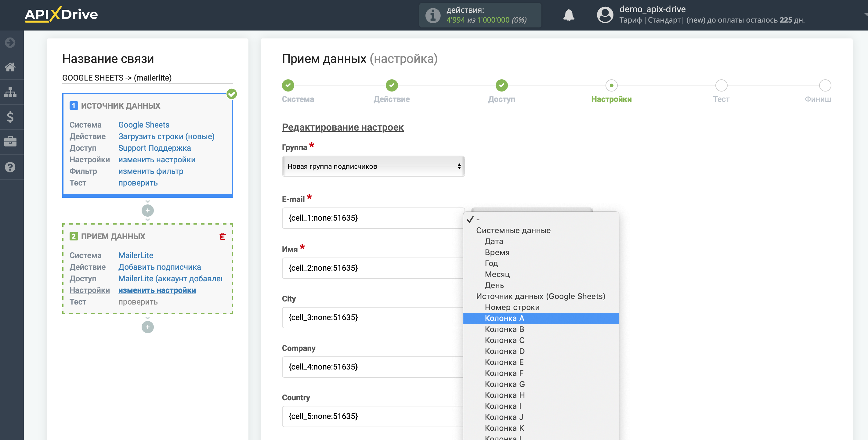Screen dimensions: 868x440
Task: Choose Колонка I in the list
Action: click(541, 406)
